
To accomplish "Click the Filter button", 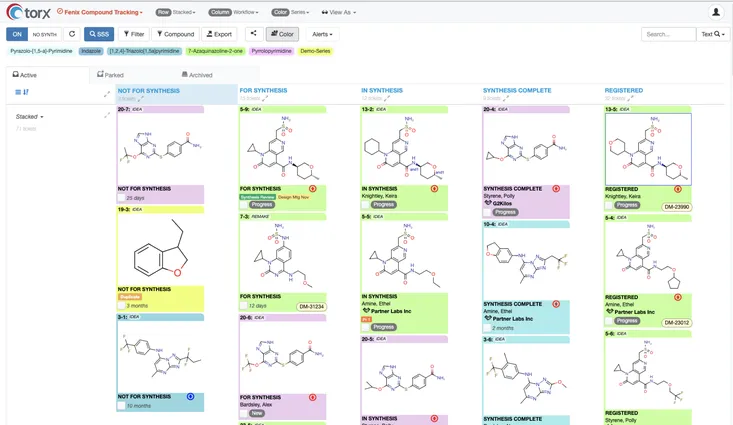I will (x=134, y=34).
